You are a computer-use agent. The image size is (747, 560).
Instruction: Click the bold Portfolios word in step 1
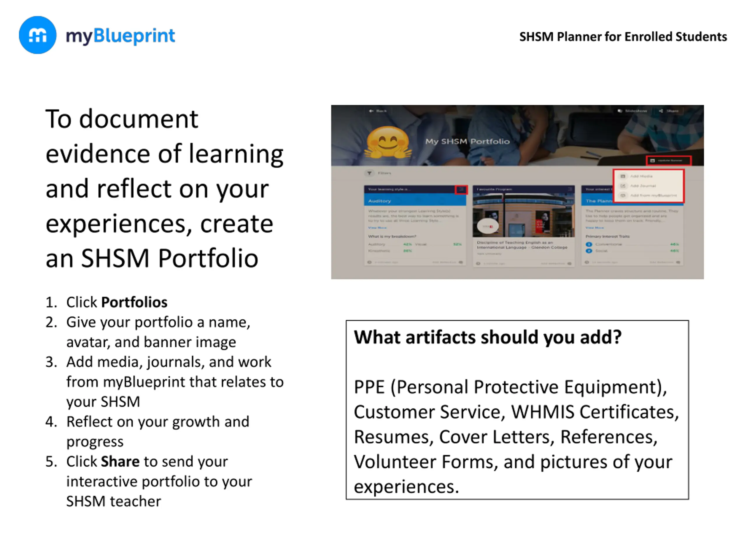coord(134,302)
